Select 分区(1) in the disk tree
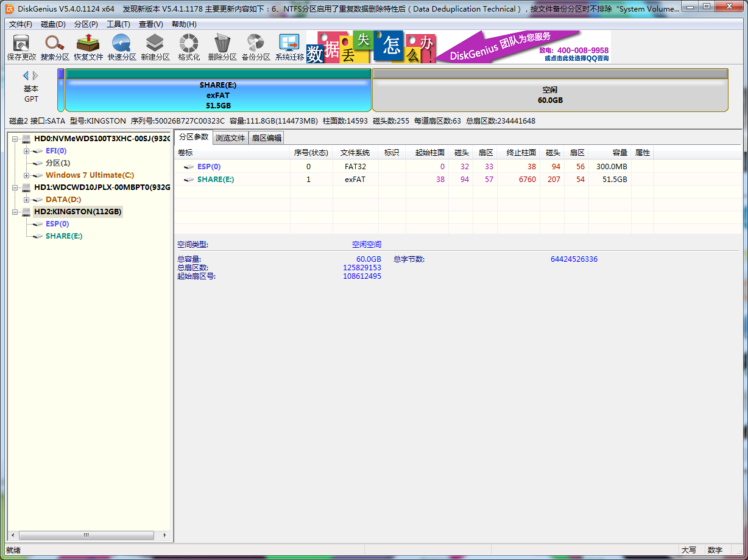This screenshot has height=560, width=748. coord(58,163)
